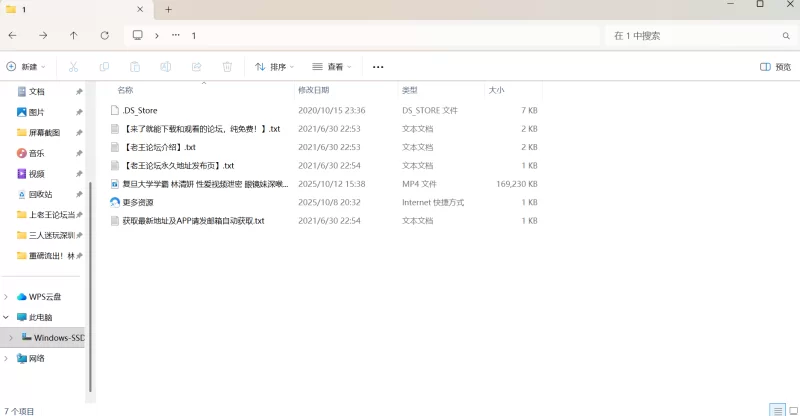Click the Cut icon in the toolbar

[73, 67]
